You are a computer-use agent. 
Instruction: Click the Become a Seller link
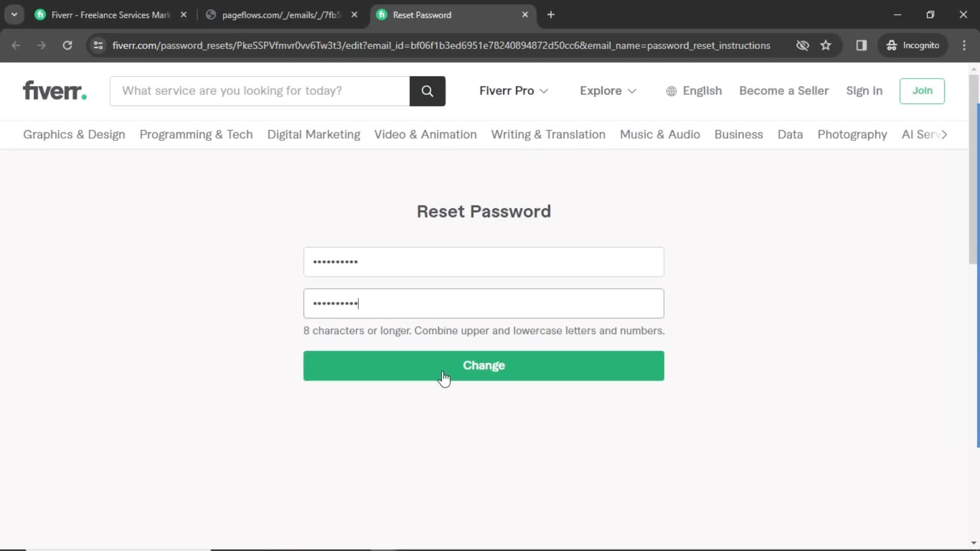[x=784, y=90]
